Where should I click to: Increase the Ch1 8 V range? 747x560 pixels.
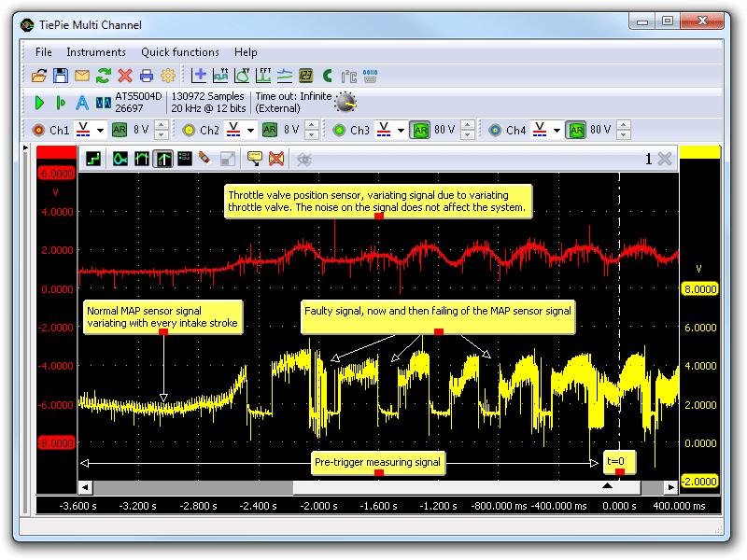(162, 125)
